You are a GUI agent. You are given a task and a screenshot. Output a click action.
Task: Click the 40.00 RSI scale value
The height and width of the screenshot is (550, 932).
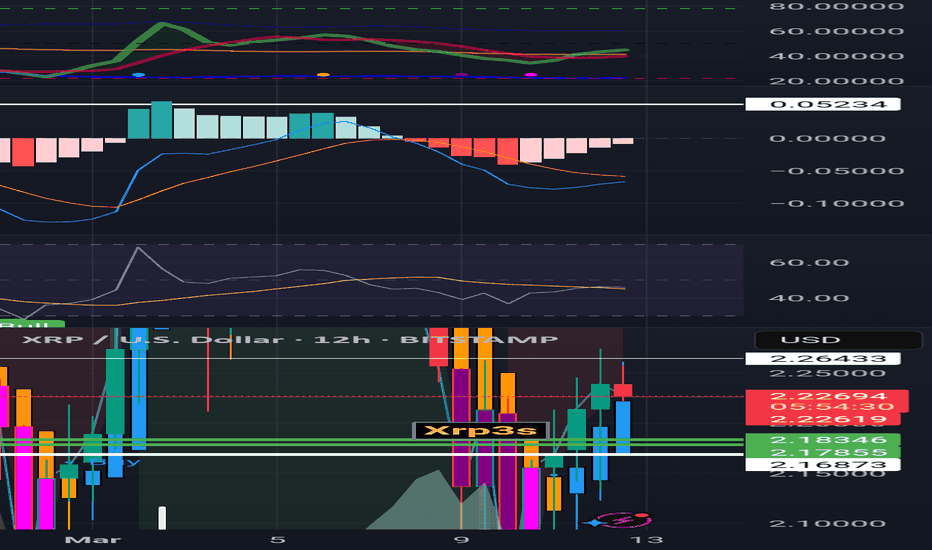[809, 298]
